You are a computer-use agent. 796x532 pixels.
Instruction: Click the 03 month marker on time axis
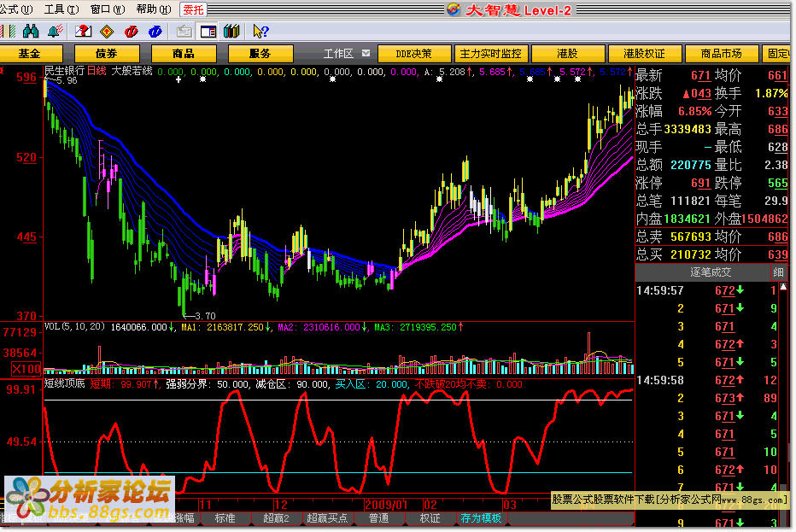tap(510, 505)
